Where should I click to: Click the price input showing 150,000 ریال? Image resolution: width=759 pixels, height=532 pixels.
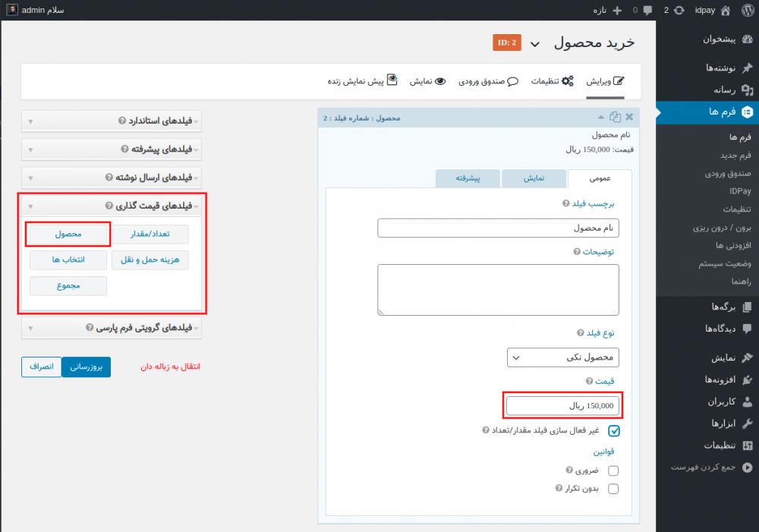pos(562,406)
